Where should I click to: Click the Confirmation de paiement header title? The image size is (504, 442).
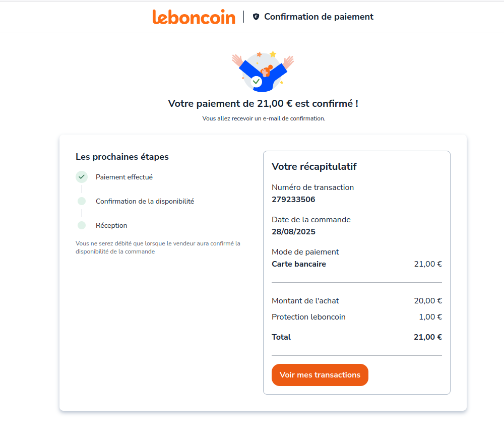click(x=319, y=17)
